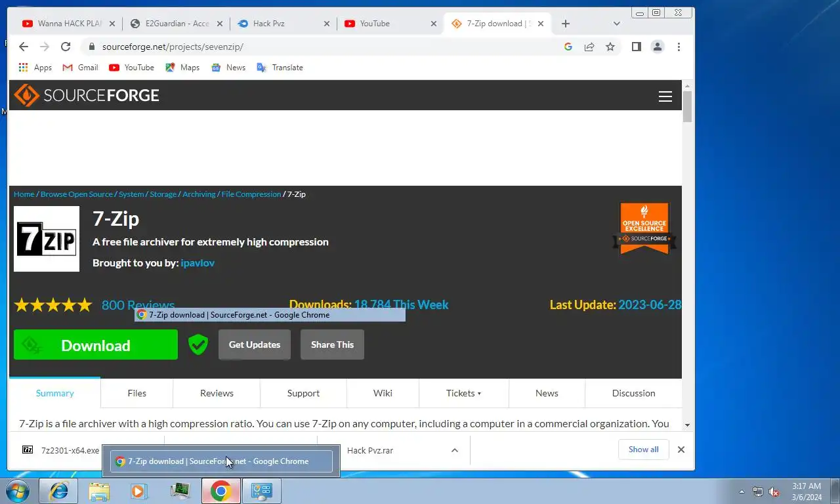Click the green Download button
This screenshot has height=504, width=840.
tap(96, 345)
